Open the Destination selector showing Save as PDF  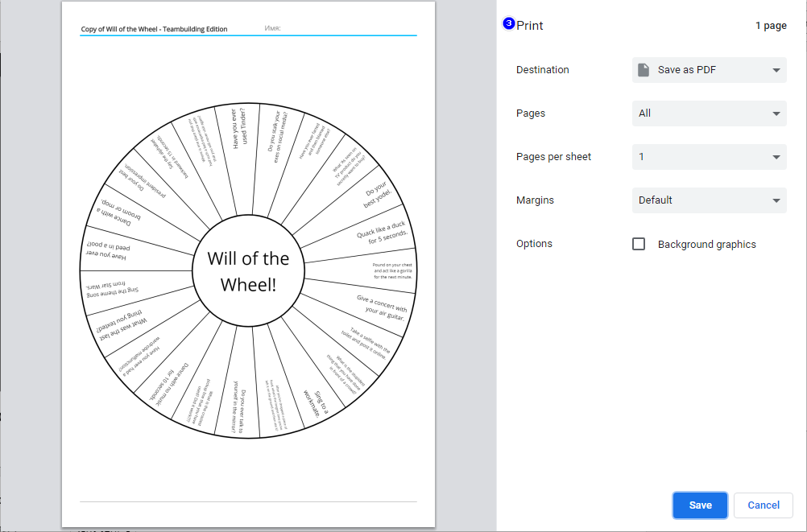tap(709, 70)
